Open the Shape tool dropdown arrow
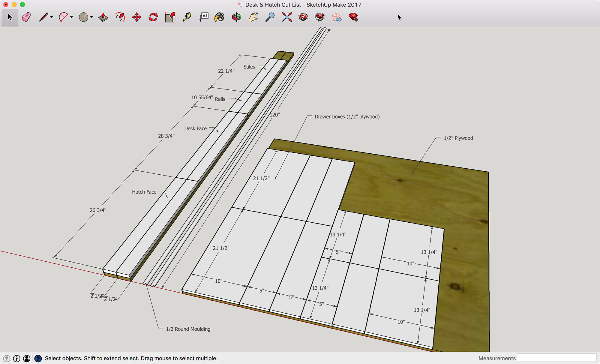This screenshot has height=364, width=600. (x=92, y=17)
